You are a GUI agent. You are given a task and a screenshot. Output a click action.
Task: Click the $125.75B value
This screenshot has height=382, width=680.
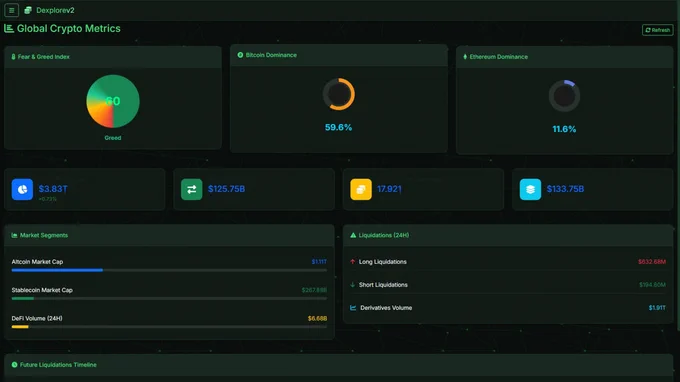coord(226,189)
